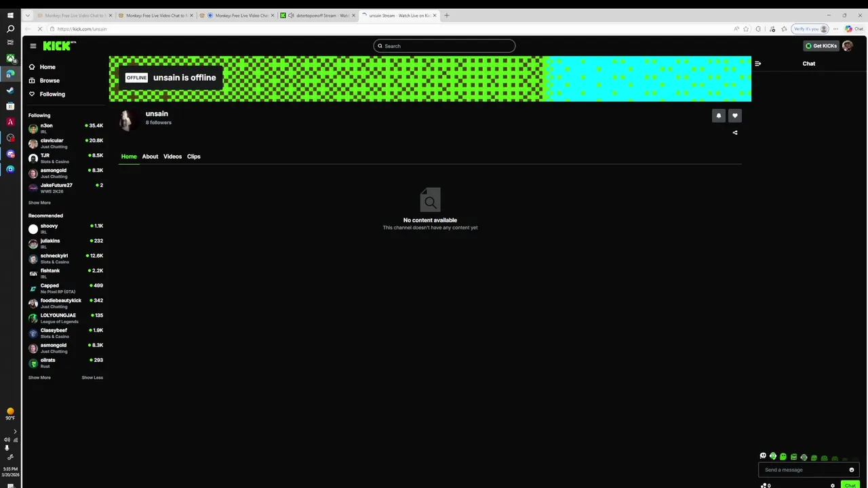Viewport: 868px width, 488px height.
Task: Click the favorites star icon in address bar
Action: pos(746,29)
